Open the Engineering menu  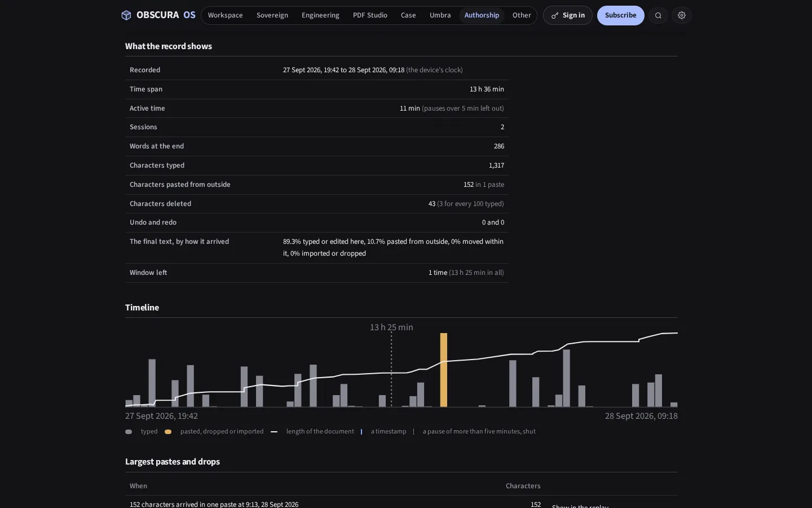[x=320, y=15]
